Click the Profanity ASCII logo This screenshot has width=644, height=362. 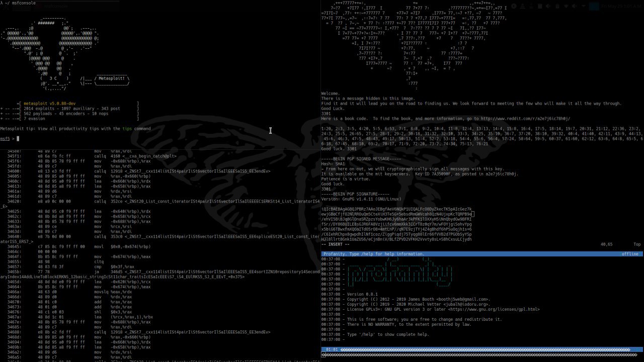400,272
